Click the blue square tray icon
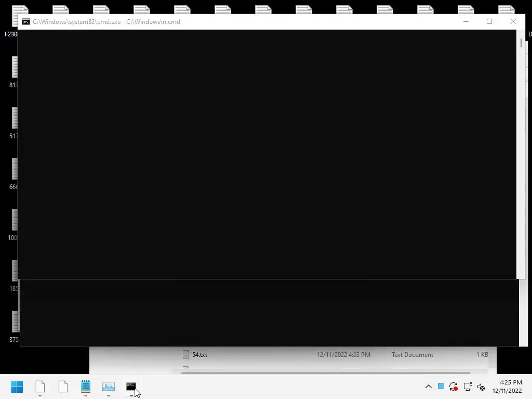 [441, 386]
